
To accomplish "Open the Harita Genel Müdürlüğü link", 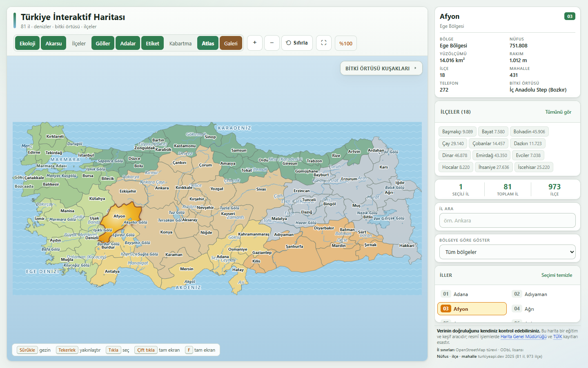I will tap(523, 337).
